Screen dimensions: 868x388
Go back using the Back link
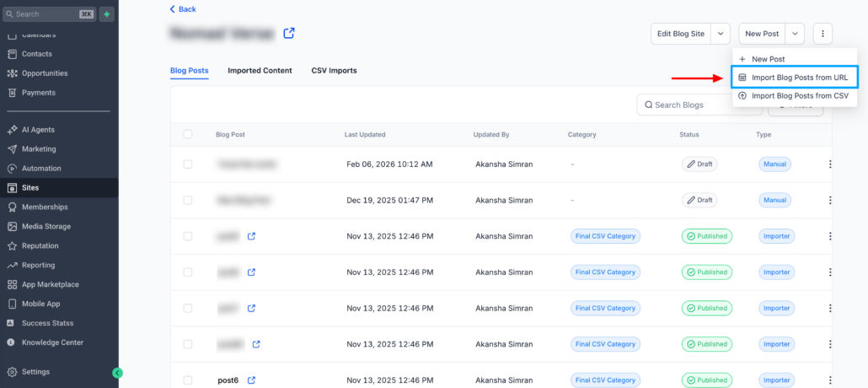coord(183,9)
